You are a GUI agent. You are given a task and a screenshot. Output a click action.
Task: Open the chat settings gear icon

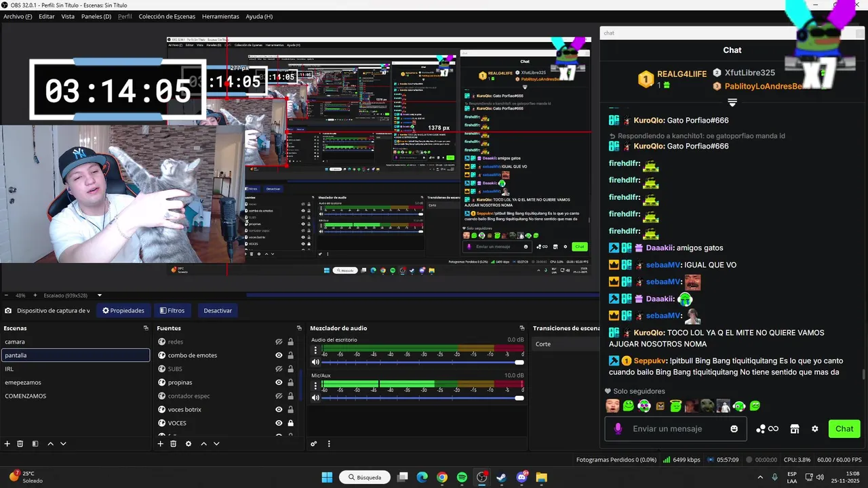[815, 428]
